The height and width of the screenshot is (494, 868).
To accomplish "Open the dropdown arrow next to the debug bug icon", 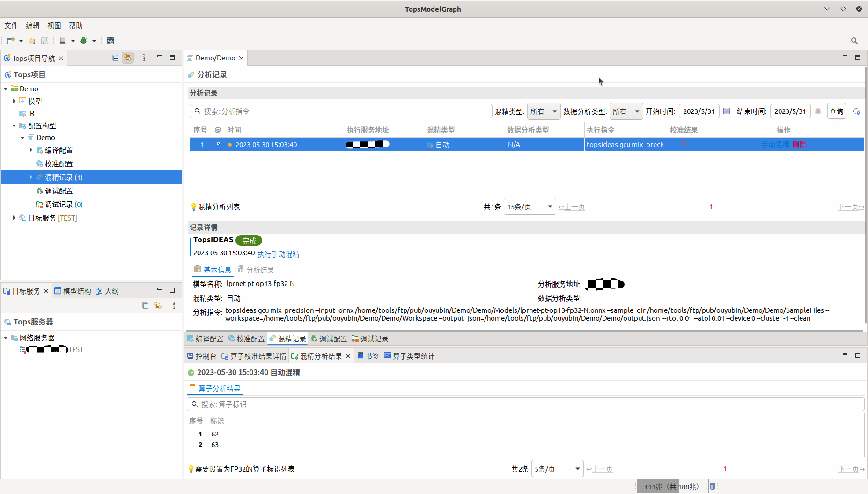I will click(94, 41).
